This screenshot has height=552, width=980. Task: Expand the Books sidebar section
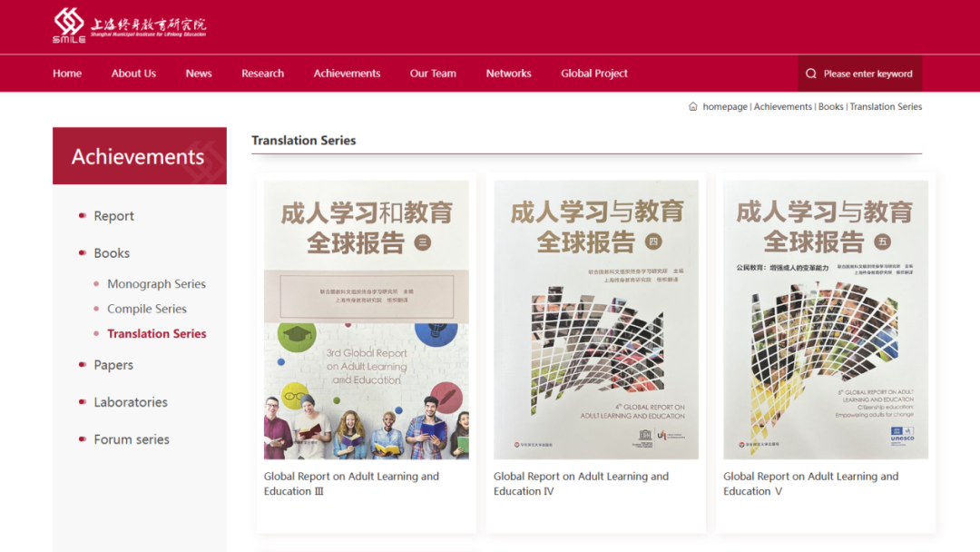[112, 253]
